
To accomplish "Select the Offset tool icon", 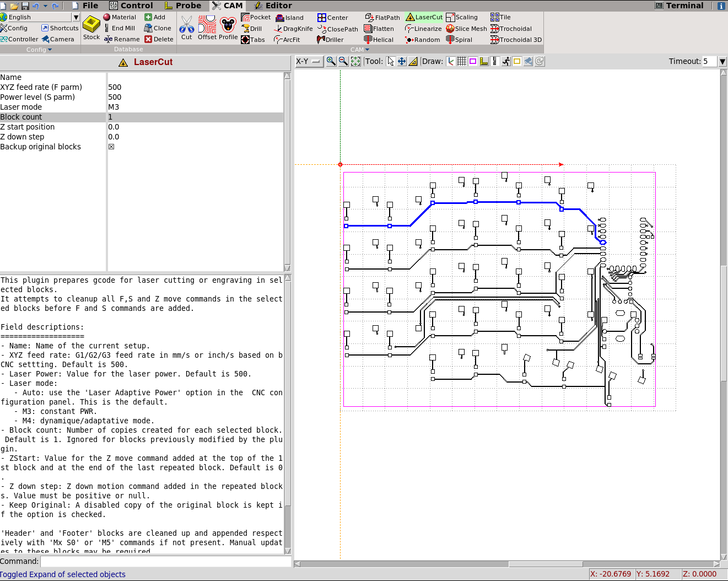I will coord(207,28).
